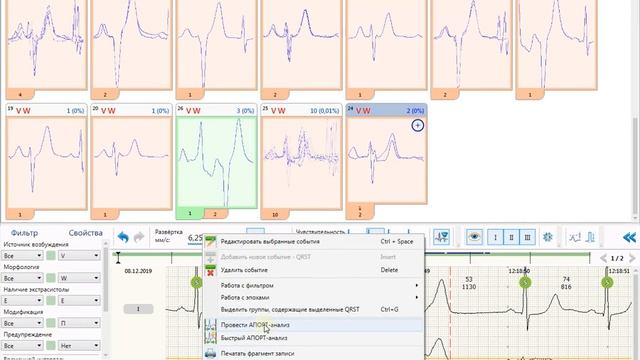This screenshot has width=640, height=360.
Task: Click the I-beam cursor marker on timeline
Action: pos(118,258)
